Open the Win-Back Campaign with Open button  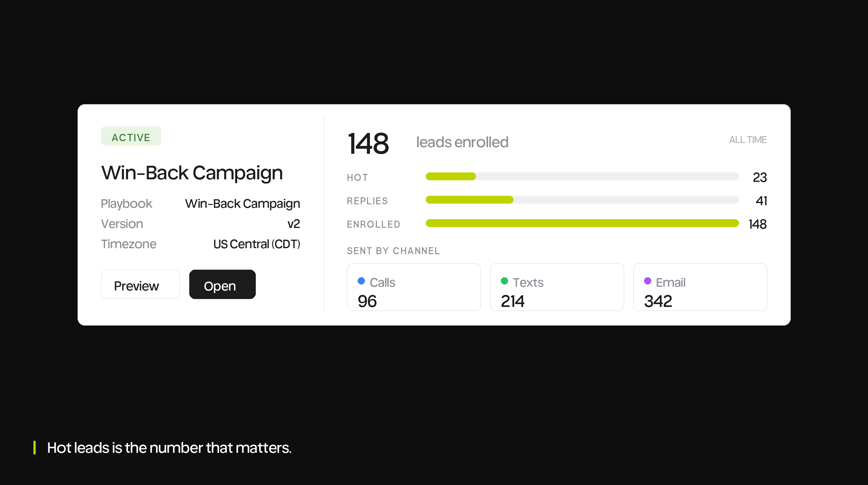coord(222,284)
